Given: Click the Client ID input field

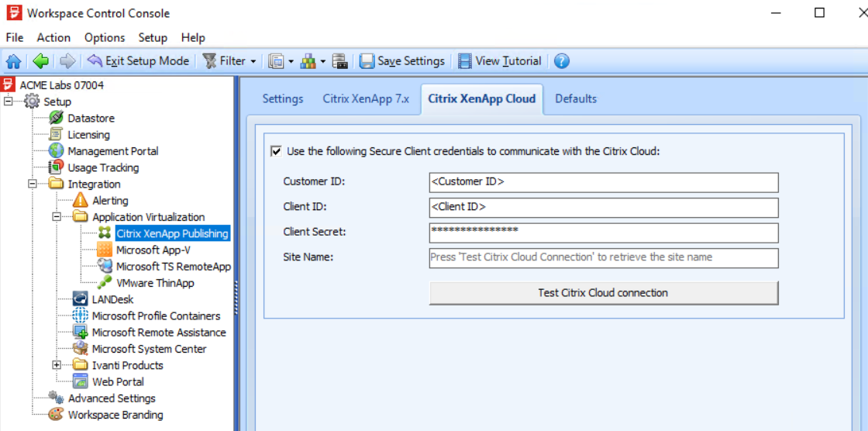Looking at the screenshot, I should click(604, 207).
